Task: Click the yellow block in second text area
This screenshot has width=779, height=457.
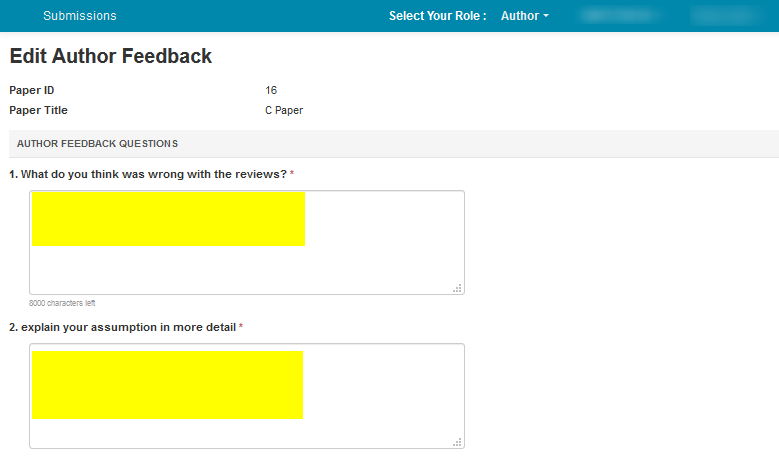Action: coord(167,385)
